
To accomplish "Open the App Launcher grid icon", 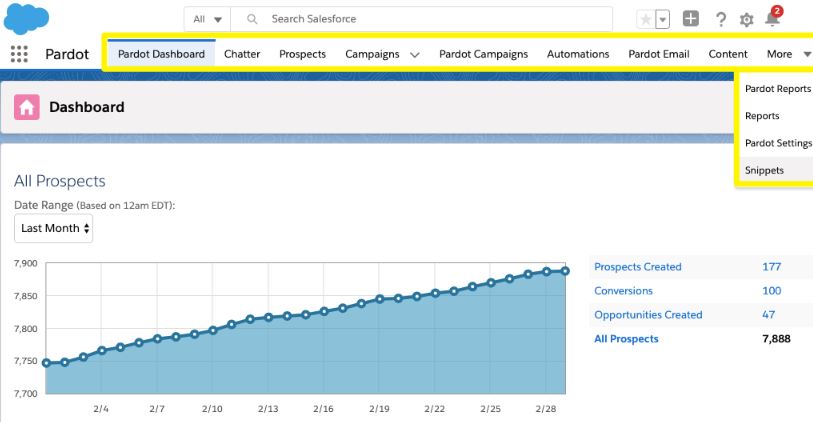I will tap(19, 54).
